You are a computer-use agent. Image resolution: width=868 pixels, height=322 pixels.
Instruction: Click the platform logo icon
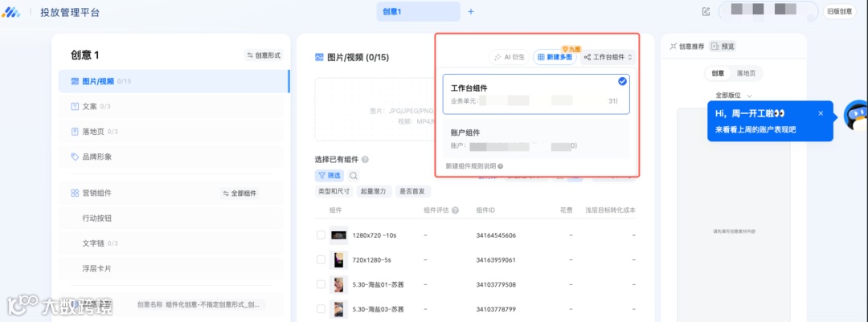pos(10,11)
